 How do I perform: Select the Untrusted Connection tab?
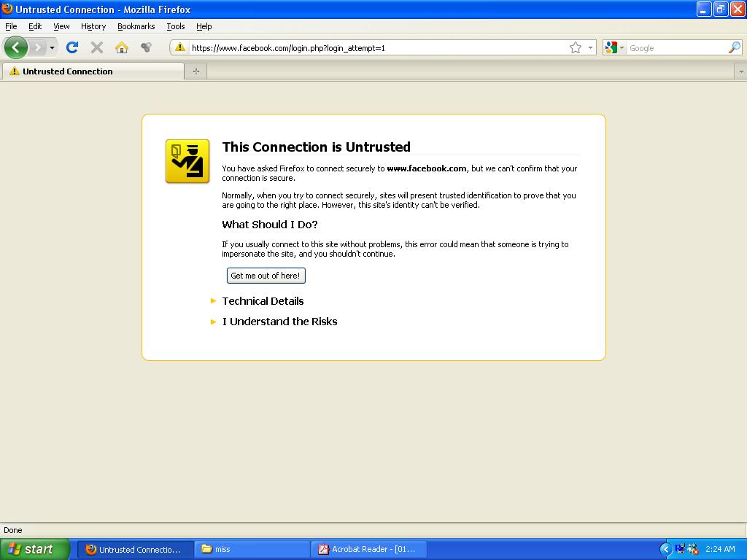click(x=93, y=71)
